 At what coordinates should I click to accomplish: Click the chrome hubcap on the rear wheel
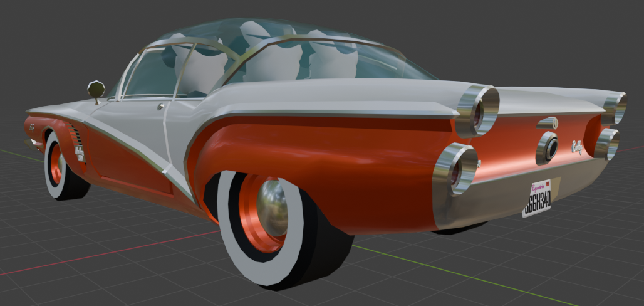click(273, 208)
